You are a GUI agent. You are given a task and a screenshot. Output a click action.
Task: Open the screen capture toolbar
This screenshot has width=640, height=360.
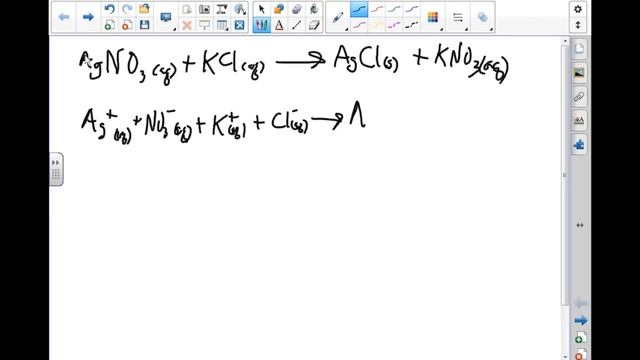click(x=204, y=9)
